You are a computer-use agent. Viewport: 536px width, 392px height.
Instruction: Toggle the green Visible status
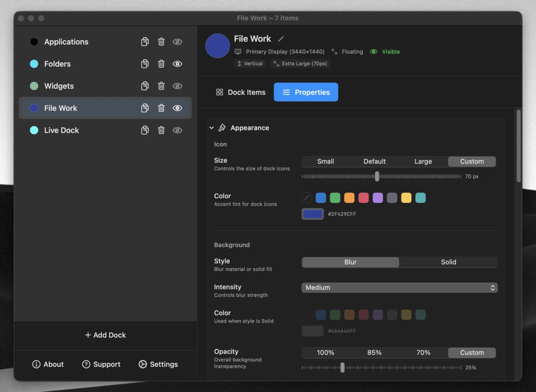pos(385,52)
